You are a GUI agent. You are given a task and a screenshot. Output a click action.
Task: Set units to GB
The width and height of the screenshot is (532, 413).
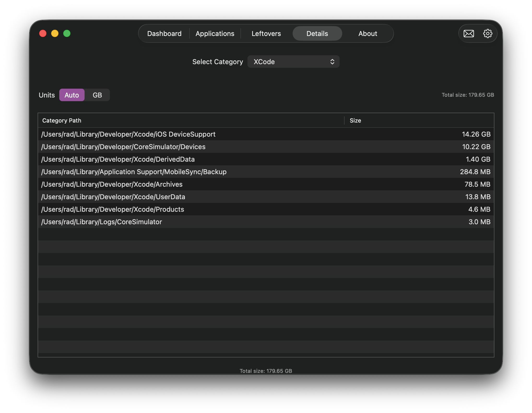97,95
